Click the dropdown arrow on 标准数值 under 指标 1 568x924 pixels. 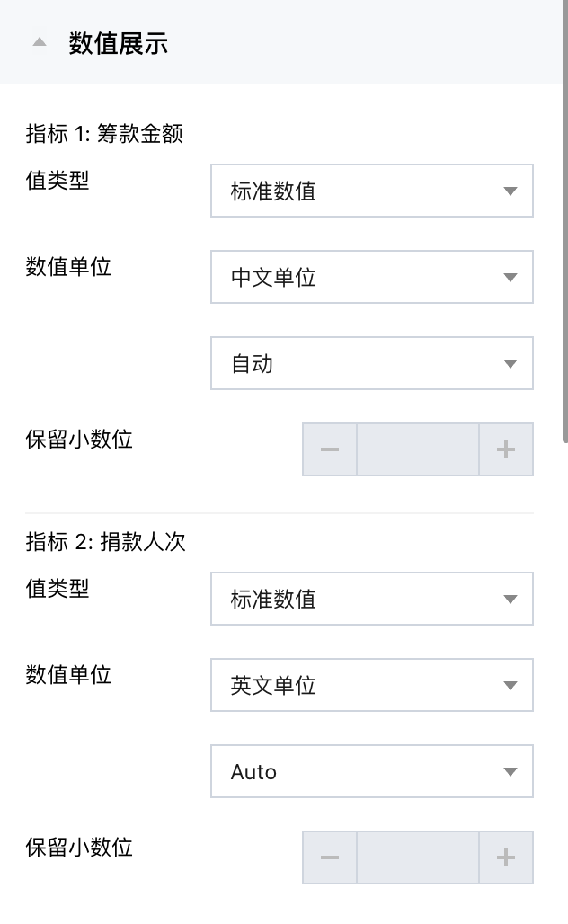[x=510, y=191]
